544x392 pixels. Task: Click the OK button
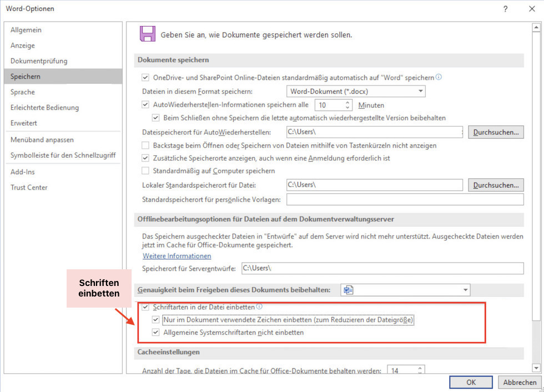click(x=471, y=383)
